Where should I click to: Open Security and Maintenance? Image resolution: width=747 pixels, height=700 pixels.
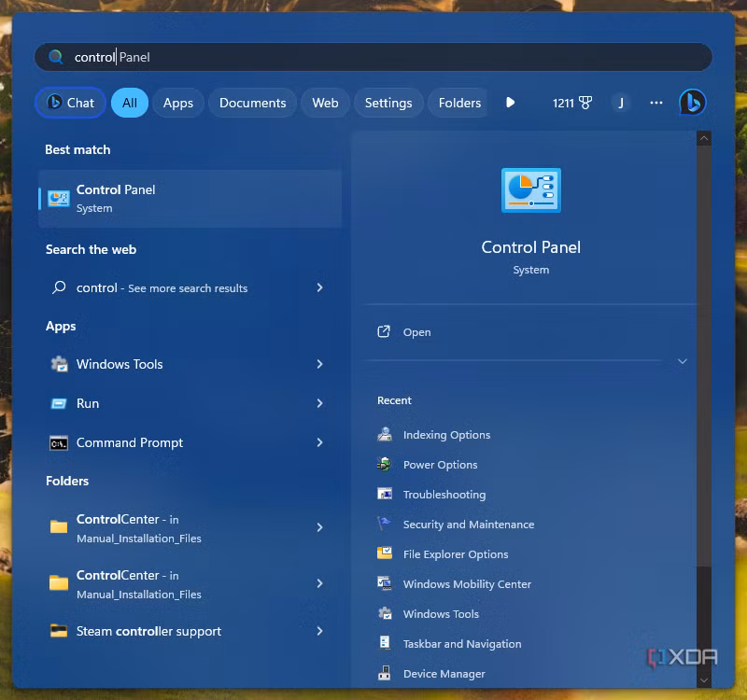467,524
